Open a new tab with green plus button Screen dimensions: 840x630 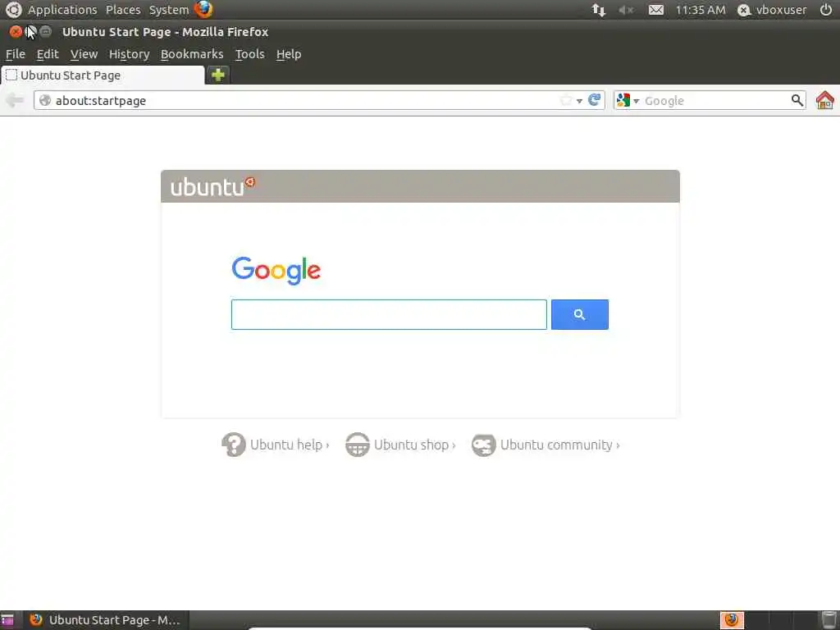218,75
